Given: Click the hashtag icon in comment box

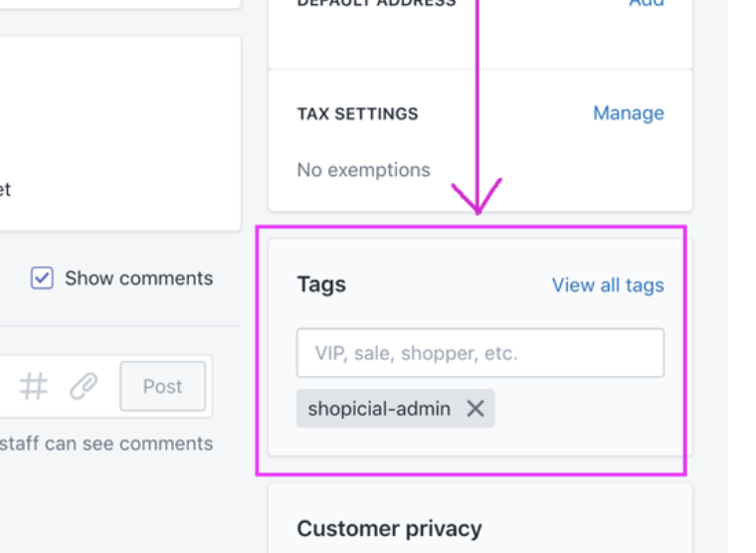Looking at the screenshot, I should point(34,386).
